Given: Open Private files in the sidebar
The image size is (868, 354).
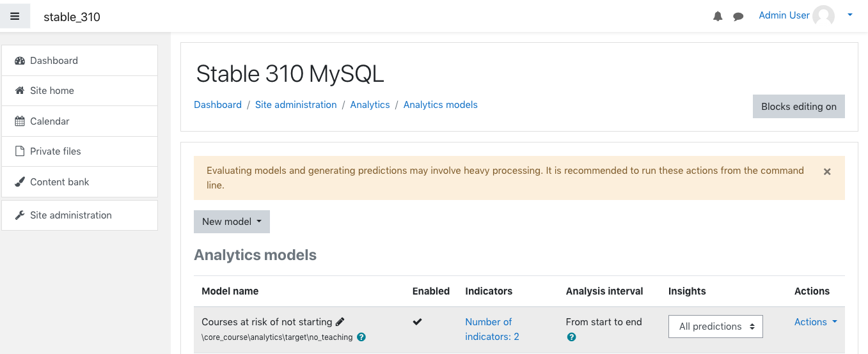Looking at the screenshot, I should click(80, 151).
